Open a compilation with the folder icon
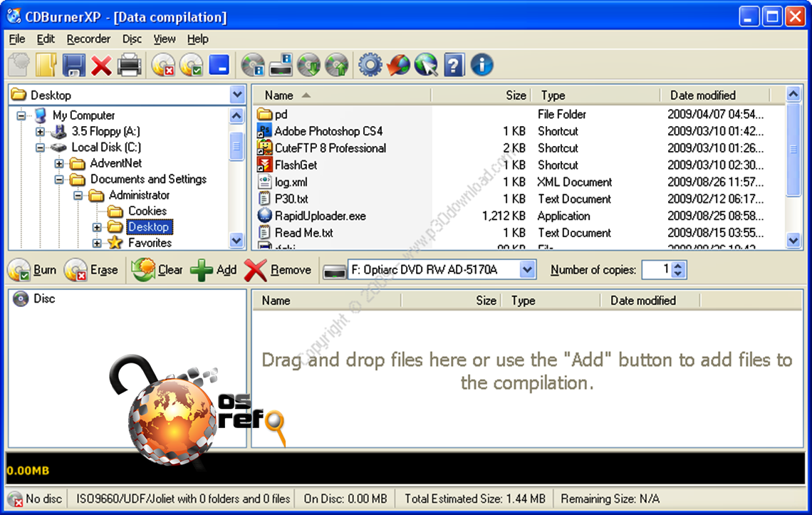 (46, 66)
